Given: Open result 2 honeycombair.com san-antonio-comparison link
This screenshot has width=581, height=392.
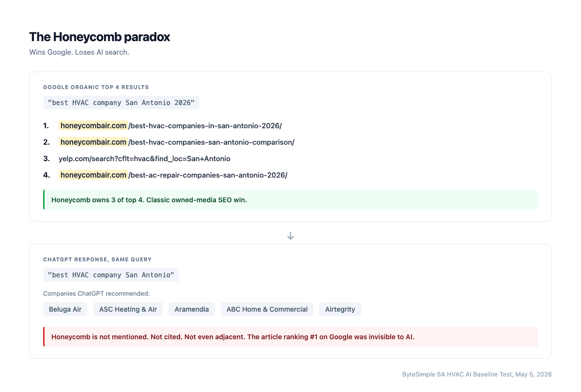Looking at the screenshot, I should pos(176,142).
